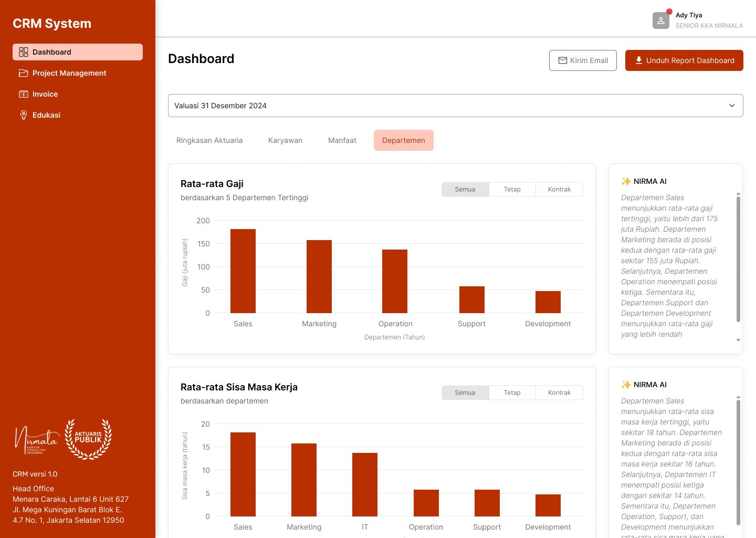756x538 pixels.
Task: Open the Ady Tiya profile avatar icon
Action: [x=660, y=20]
